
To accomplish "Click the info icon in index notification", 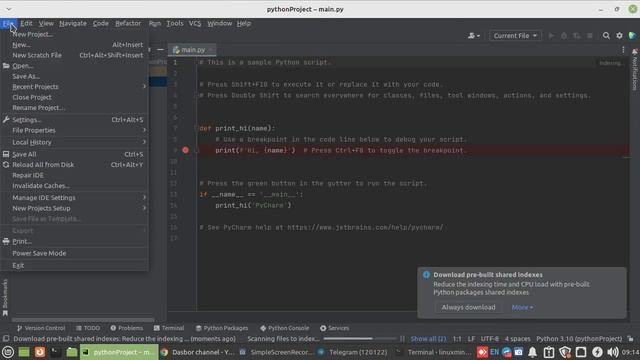I will (x=426, y=275).
